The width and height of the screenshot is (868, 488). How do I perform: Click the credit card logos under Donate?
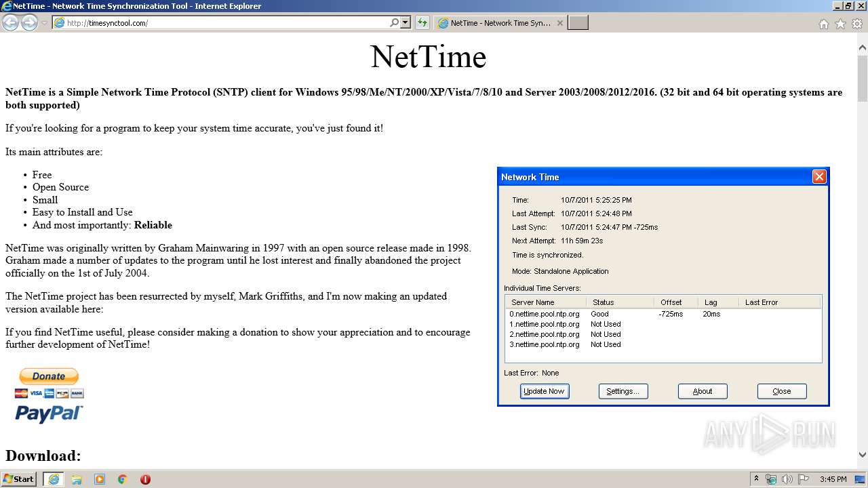49,393
